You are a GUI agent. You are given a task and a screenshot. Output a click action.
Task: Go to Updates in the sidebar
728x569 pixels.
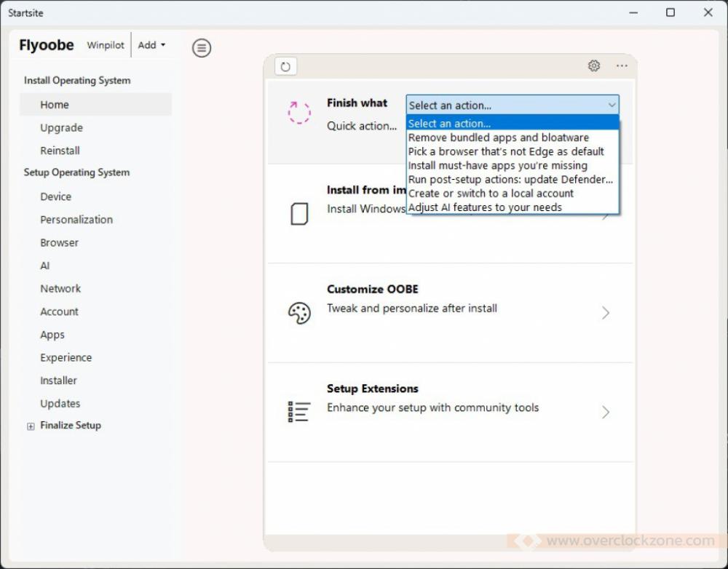click(x=60, y=404)
